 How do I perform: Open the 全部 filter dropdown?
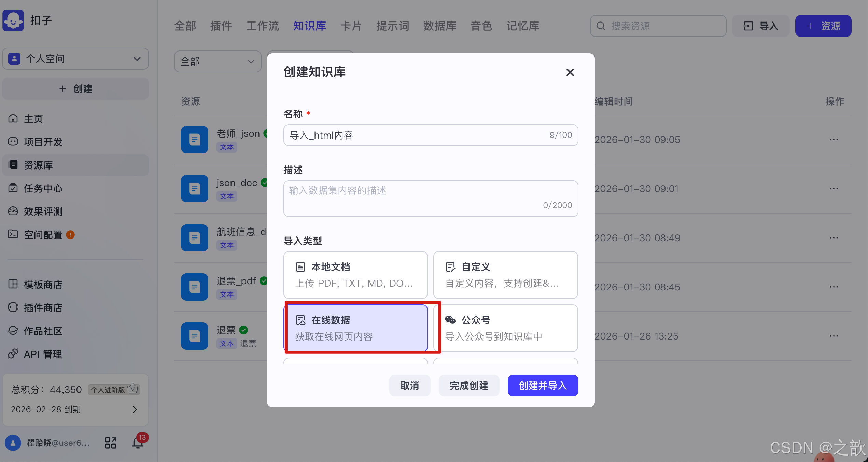point(217,61)
